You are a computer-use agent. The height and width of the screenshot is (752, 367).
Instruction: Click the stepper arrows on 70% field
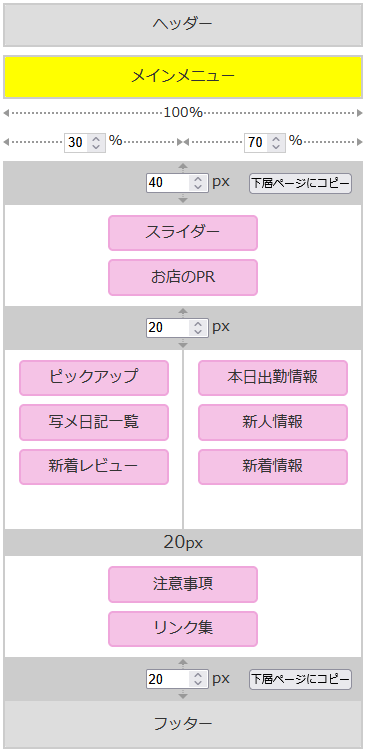point(276,143)
